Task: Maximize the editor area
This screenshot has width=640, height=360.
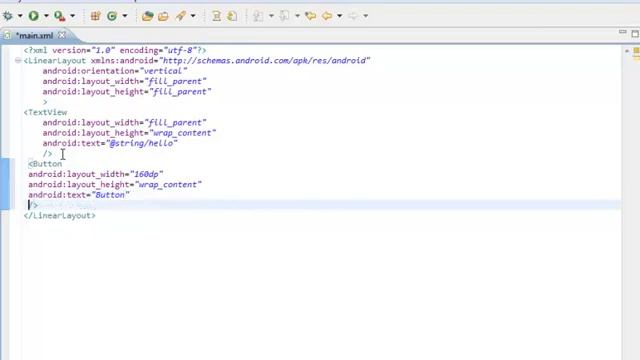Action: [x=635, y=33]
